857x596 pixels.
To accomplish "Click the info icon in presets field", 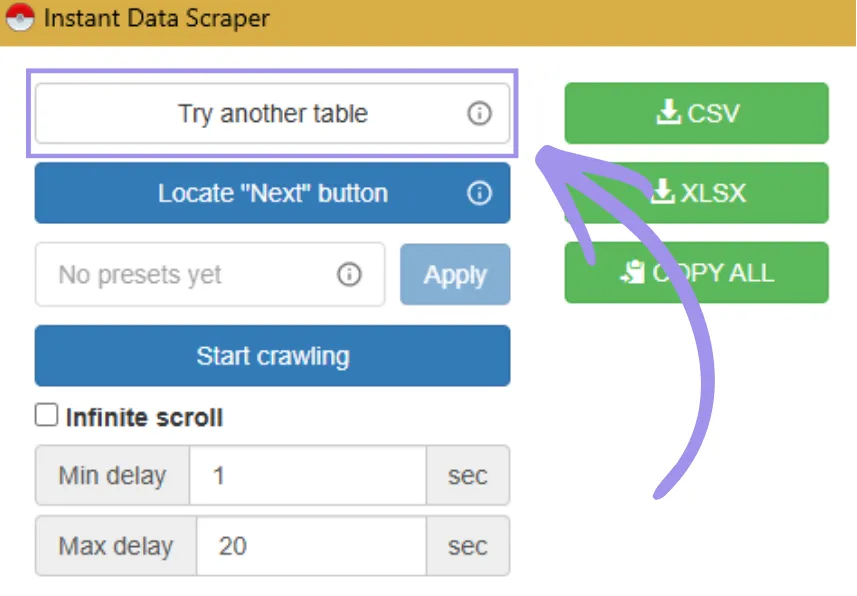I will (349, 274).
